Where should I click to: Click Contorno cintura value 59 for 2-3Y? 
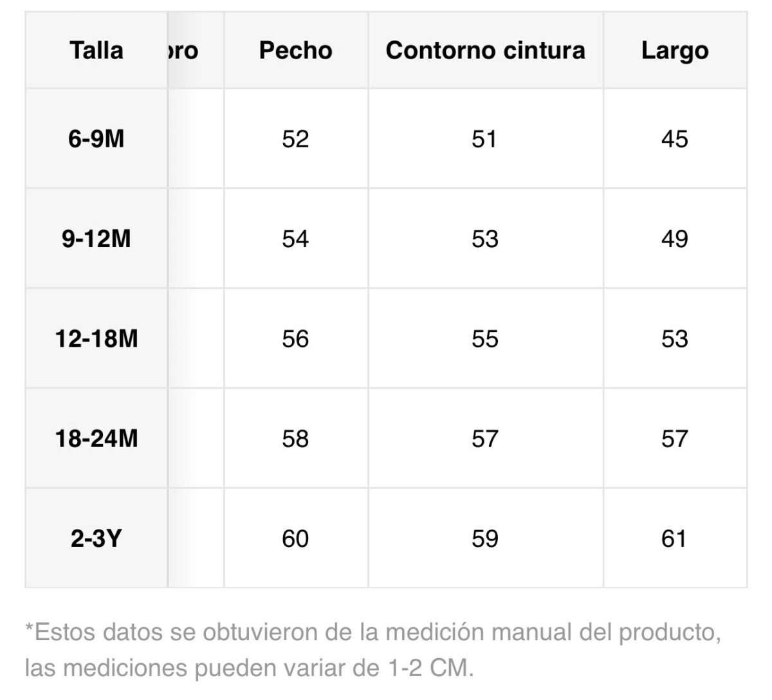[x=486, y=538]
